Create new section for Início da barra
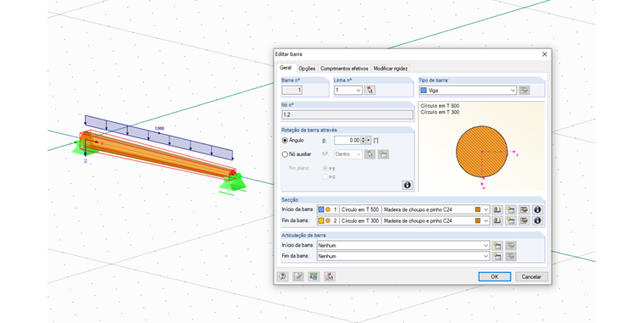Screen dimensions: 644x323 (510, 209)
